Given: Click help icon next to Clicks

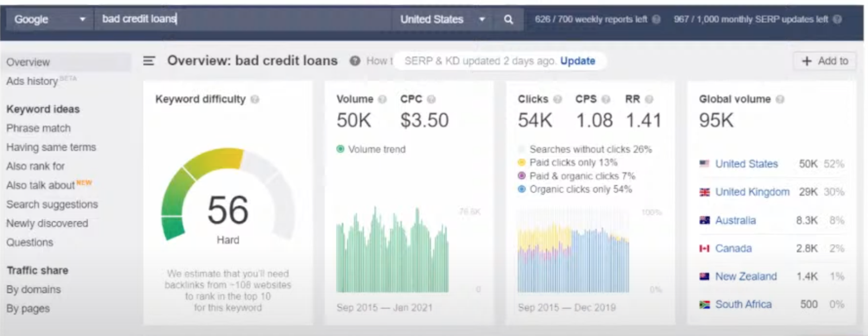Looking at the screenshot, I should pyautogui.click(x=558, y=99).
